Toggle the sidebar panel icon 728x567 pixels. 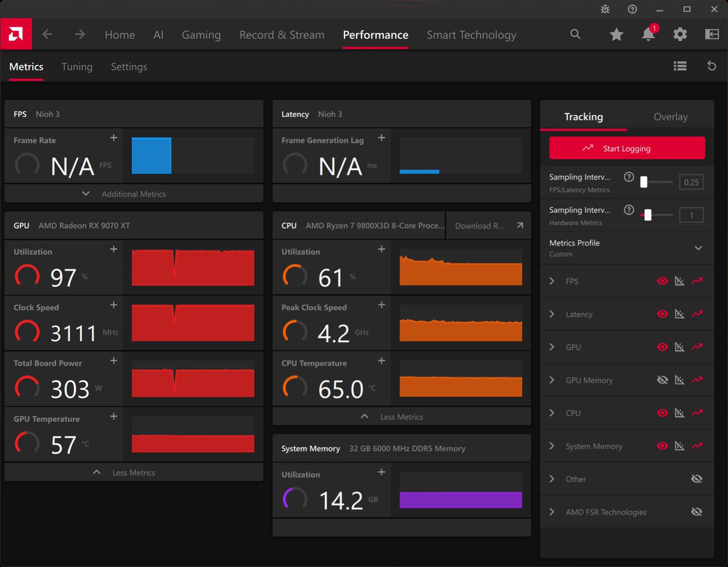(712, 35)
